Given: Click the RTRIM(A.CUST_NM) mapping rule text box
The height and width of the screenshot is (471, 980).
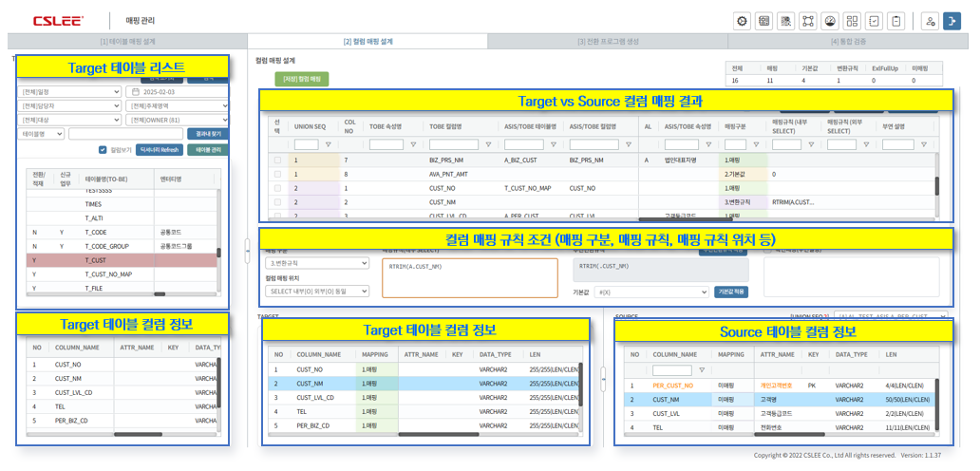Looking at the screenshot, I should coord(469,277).
